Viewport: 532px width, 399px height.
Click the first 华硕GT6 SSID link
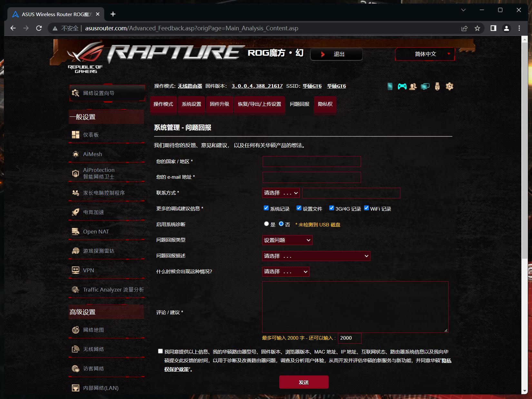click(312, 86)
